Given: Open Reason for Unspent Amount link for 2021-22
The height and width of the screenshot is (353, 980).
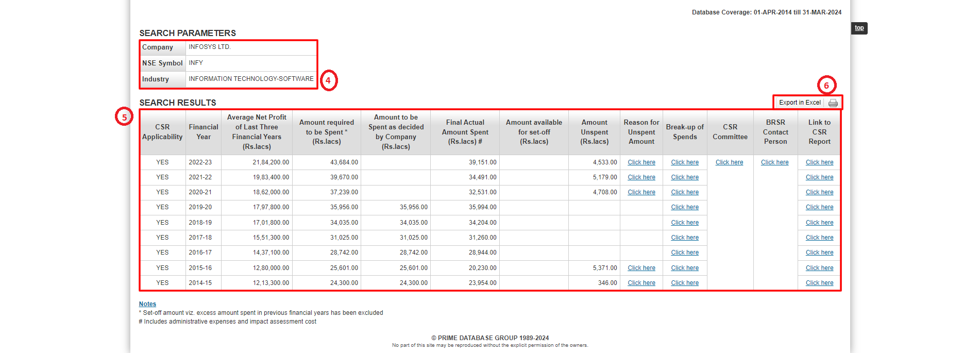Looking at the screenshot, I should pyautogui.click(x=641, y=177).
